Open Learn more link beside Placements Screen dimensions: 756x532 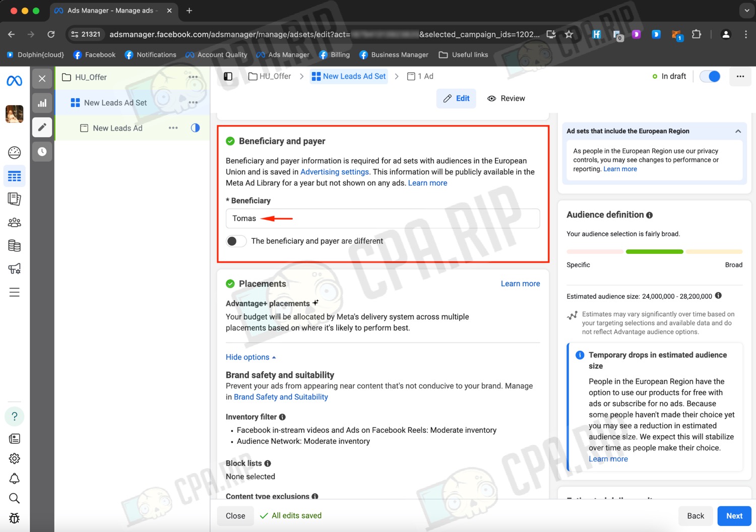pos(520,284)
